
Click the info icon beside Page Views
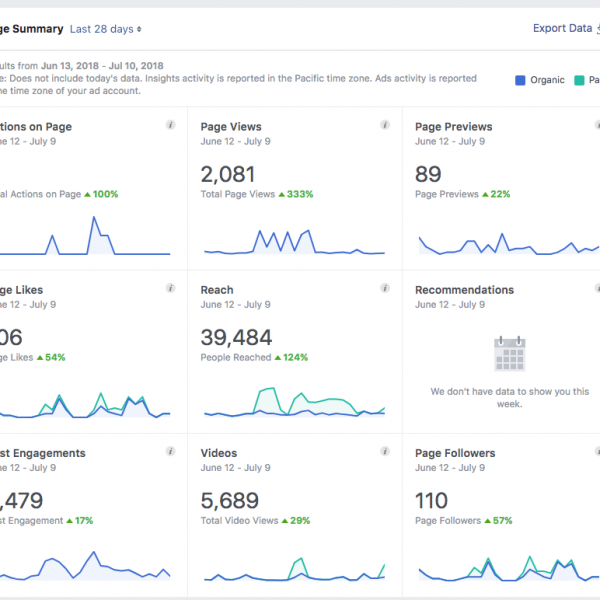(x=385, y=125)
